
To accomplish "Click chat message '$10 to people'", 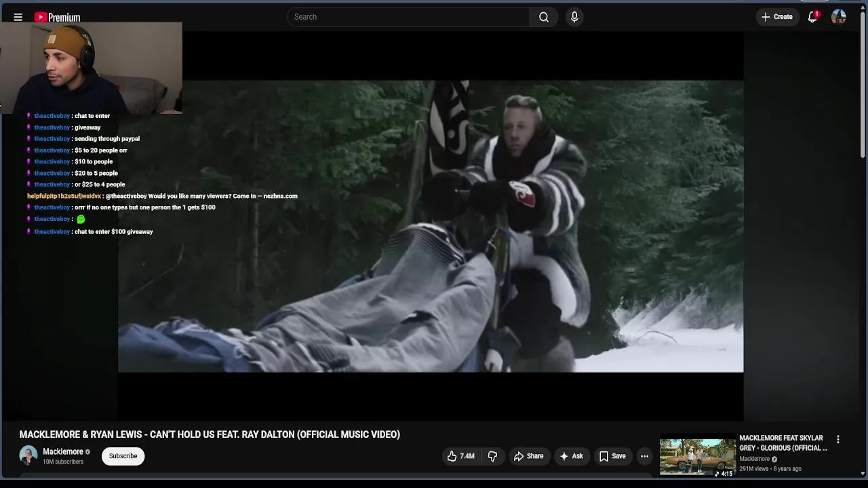I will pos(94,162).
